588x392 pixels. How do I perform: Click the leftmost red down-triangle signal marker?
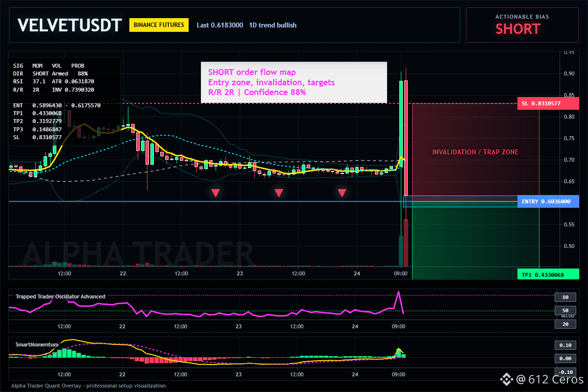coord(215,193)
